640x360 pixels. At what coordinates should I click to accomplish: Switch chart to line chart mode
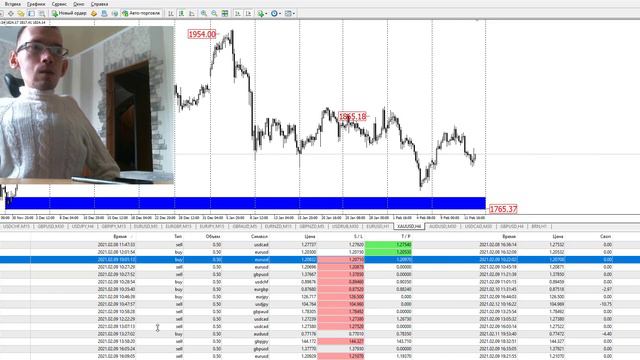(192, 13)
